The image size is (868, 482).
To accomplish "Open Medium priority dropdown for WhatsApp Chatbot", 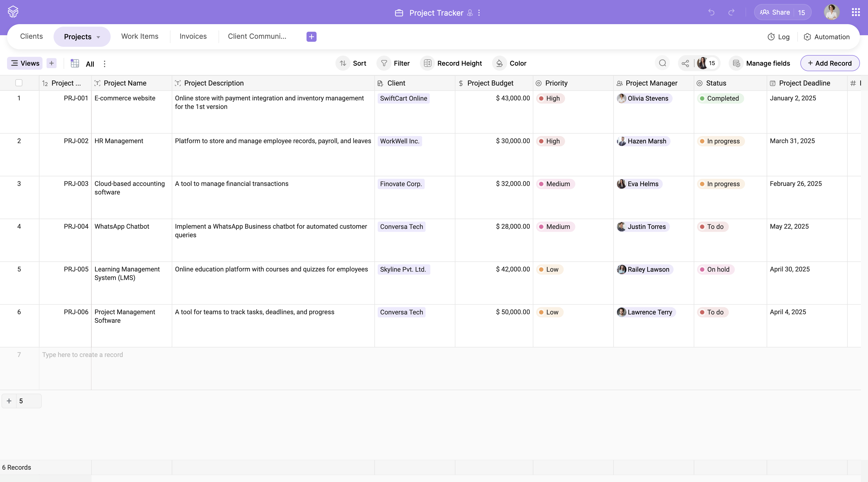I will pos(555,226).
